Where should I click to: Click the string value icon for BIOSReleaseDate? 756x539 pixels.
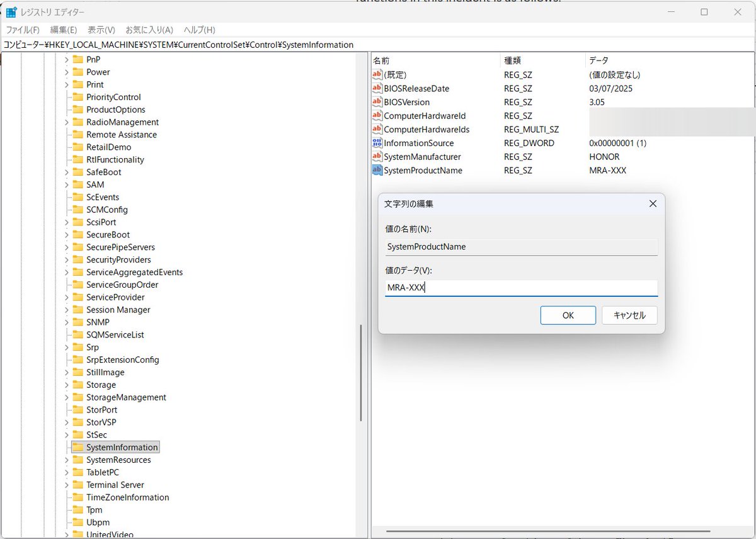click(x=377, y=88)
